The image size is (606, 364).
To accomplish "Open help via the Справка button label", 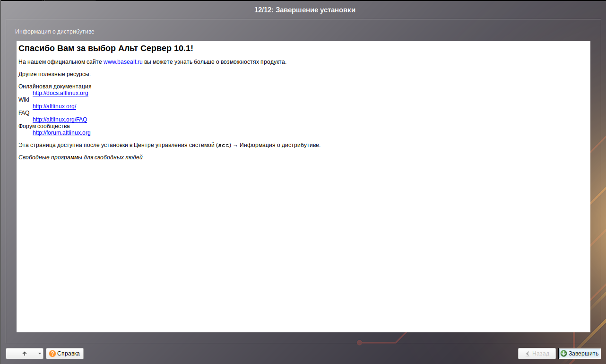I will point(69,354).
